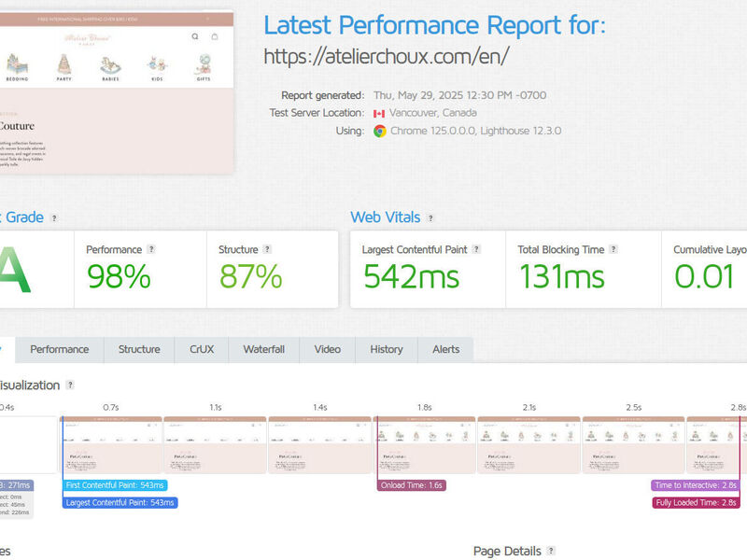Click the Page Details heading
This screenshot has height=560, width=747.
pyautogui.click(x=507, y=551)
